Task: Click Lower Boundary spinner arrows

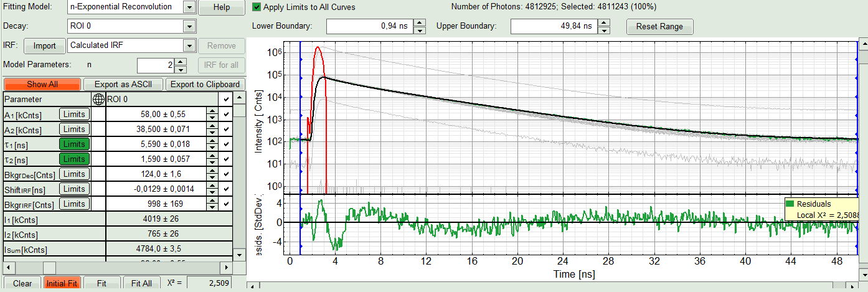Action: click(x=420, y=26)
